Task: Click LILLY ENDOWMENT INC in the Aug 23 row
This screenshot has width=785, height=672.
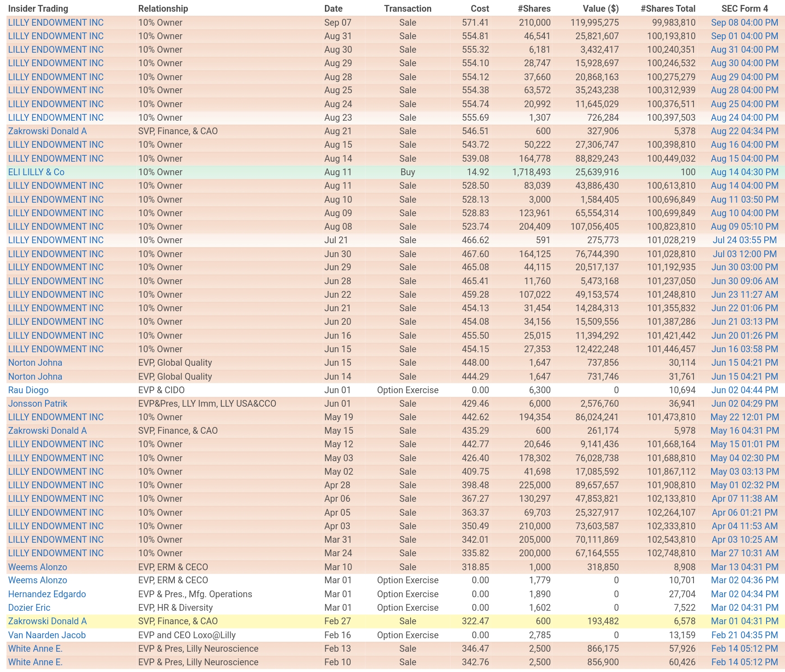Action: [x=56, y=118]
